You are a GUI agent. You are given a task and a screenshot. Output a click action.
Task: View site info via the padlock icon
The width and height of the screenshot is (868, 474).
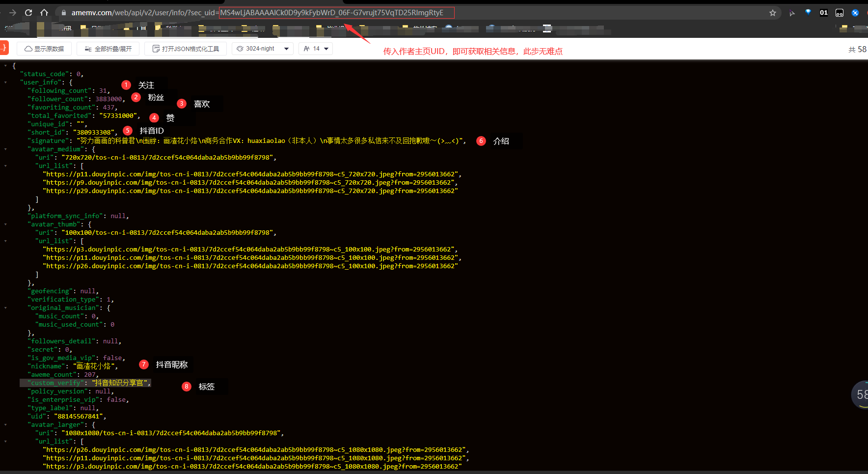click(63, 13)
